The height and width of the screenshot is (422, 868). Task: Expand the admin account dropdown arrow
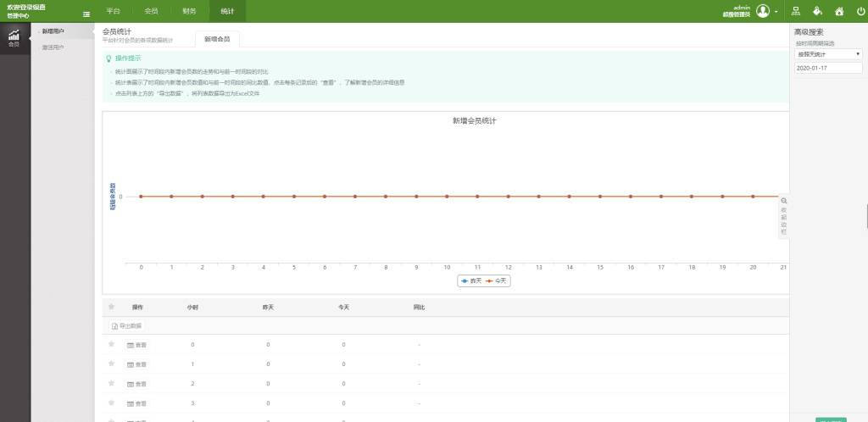click(776, 12)
